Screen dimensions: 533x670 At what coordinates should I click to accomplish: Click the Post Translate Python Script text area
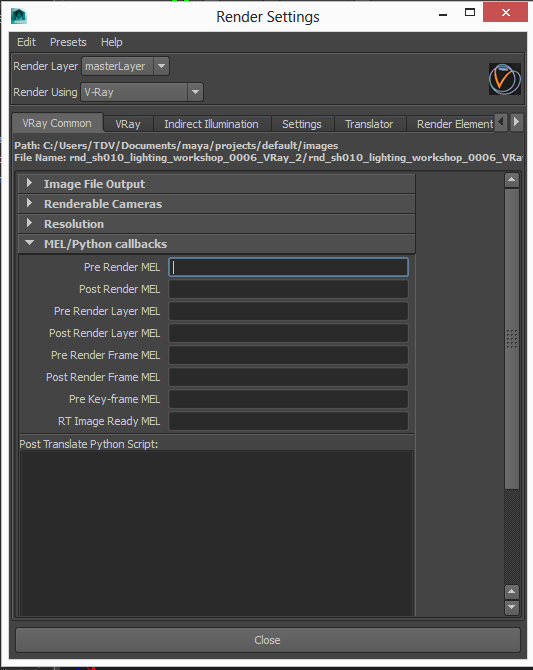click(x=216, y=533)
